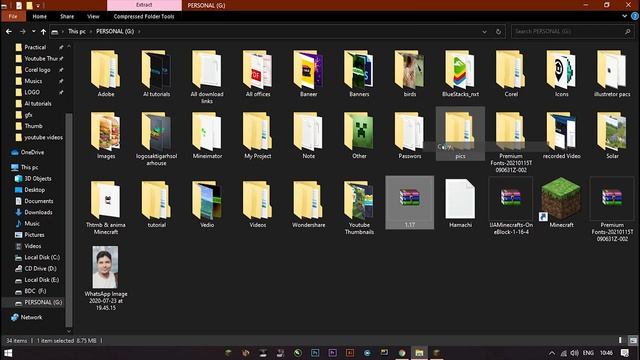Select the Other folder with creeper face
Image resolution: width=640 pixels, height=360 pixels.
tap(359, 136)
